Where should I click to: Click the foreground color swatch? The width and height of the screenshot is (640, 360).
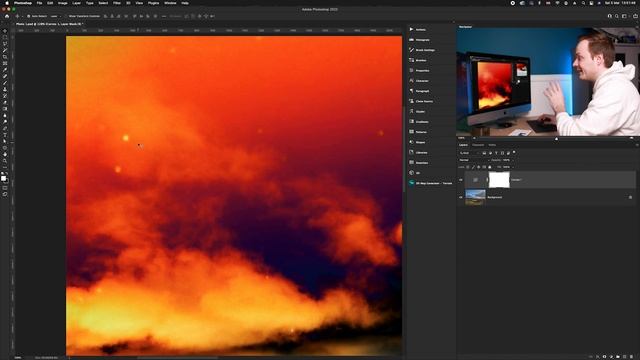coord(3,178)
